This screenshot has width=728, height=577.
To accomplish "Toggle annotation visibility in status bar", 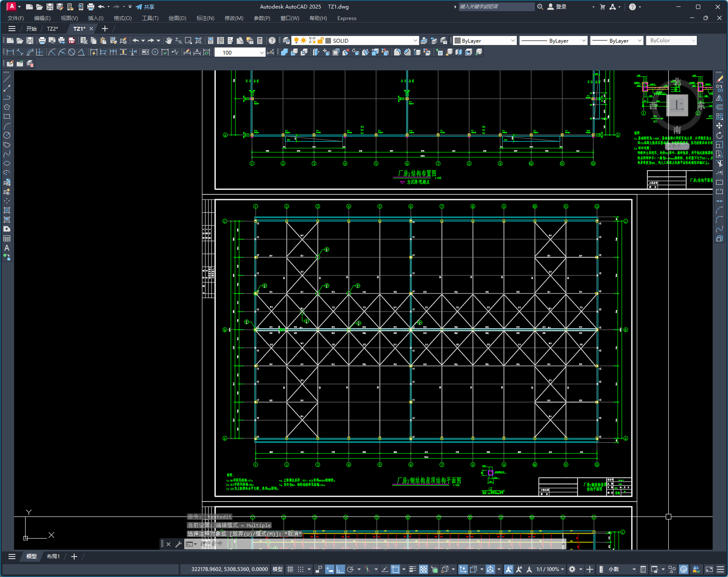I will (508, 569).
